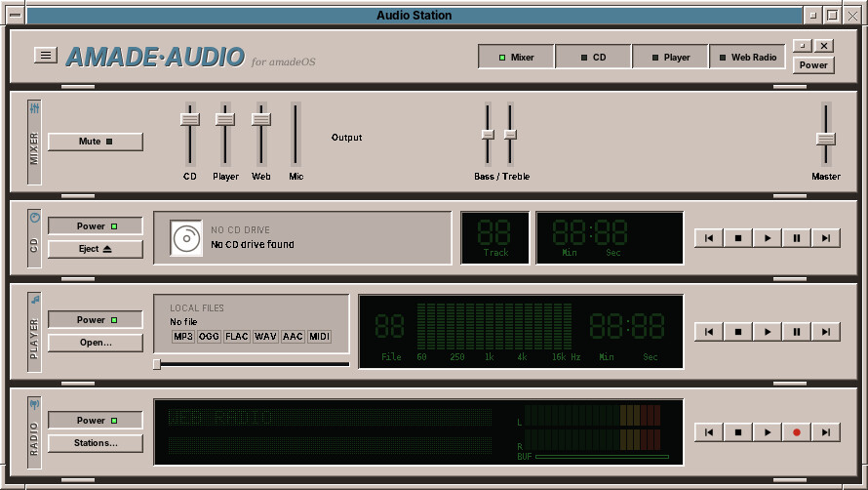This screenshot has height=490, width=868.
Task: Click the MIDI format tag
Action: (320, 337)
